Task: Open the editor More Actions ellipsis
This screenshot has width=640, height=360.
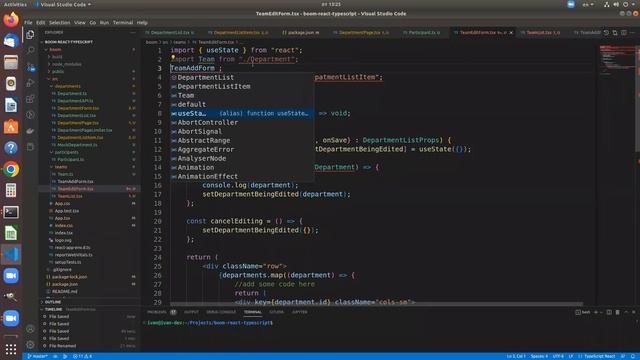Action: pos(633,32)
